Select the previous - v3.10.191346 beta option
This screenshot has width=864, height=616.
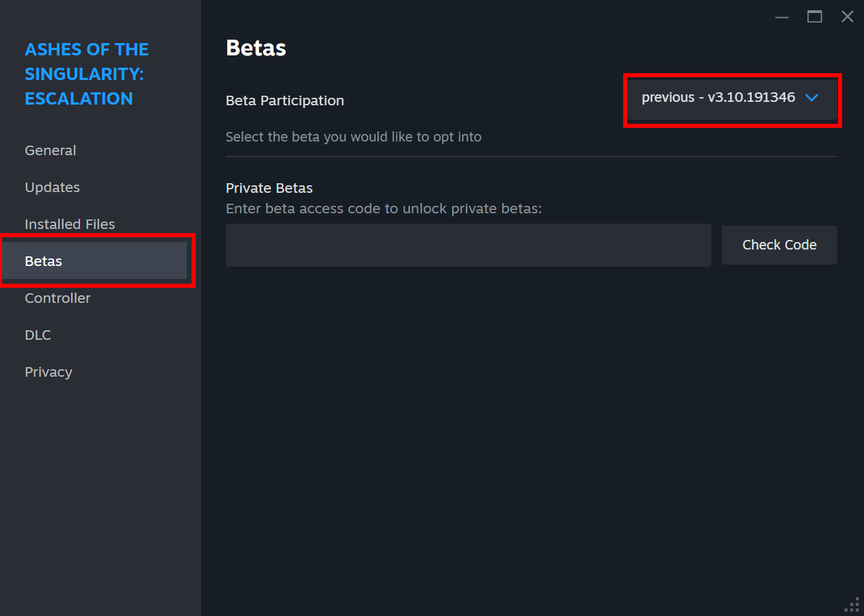click(x=718, y=98)
